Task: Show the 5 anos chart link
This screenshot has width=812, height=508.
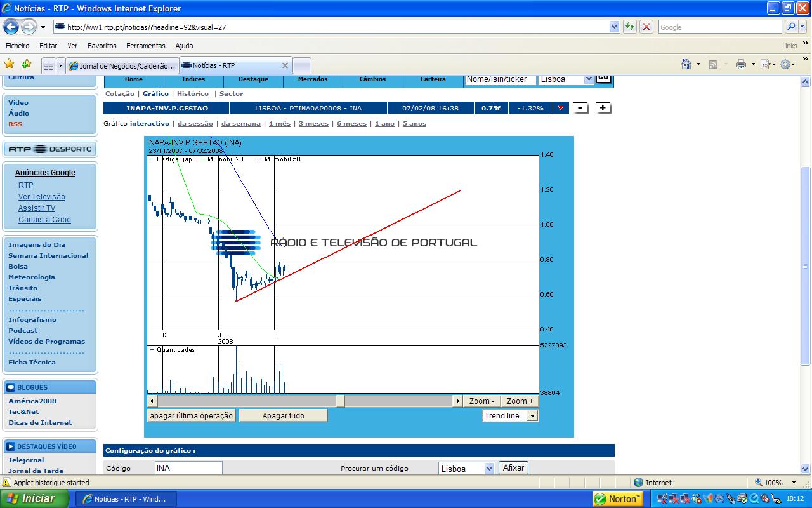Action: pyautogui.click(x=414, y=124)
